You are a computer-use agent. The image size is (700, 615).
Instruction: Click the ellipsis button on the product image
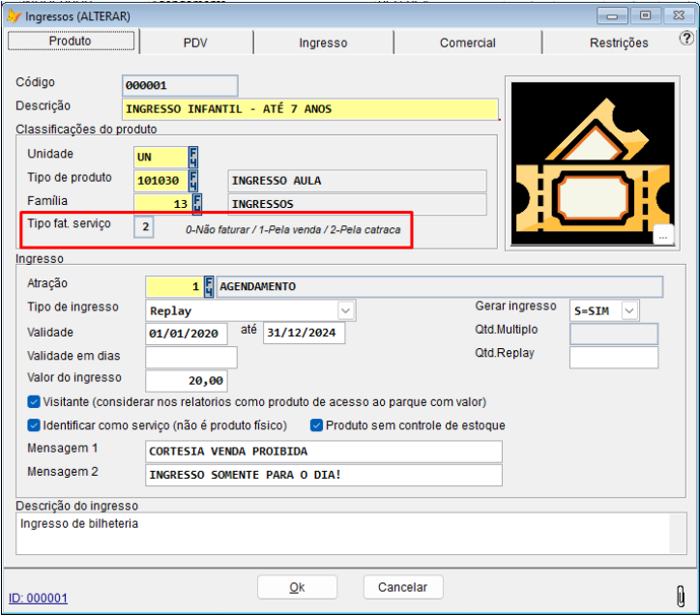coord(662,235)
